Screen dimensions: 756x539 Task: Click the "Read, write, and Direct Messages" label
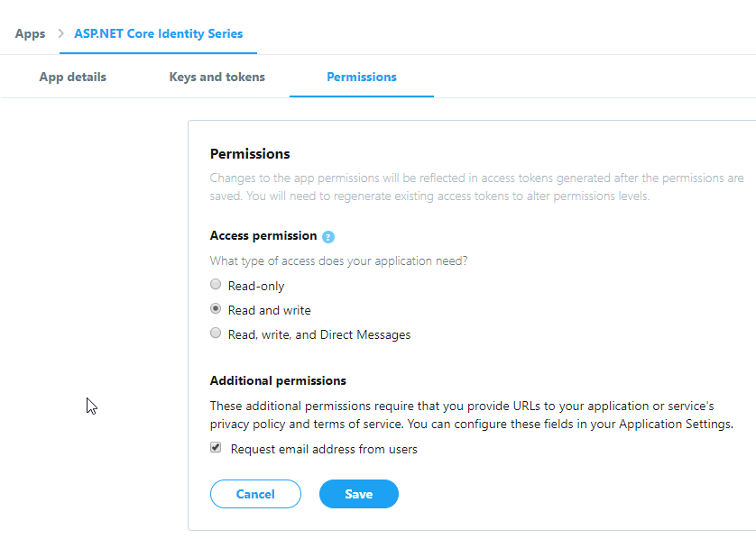click(319, 334)
